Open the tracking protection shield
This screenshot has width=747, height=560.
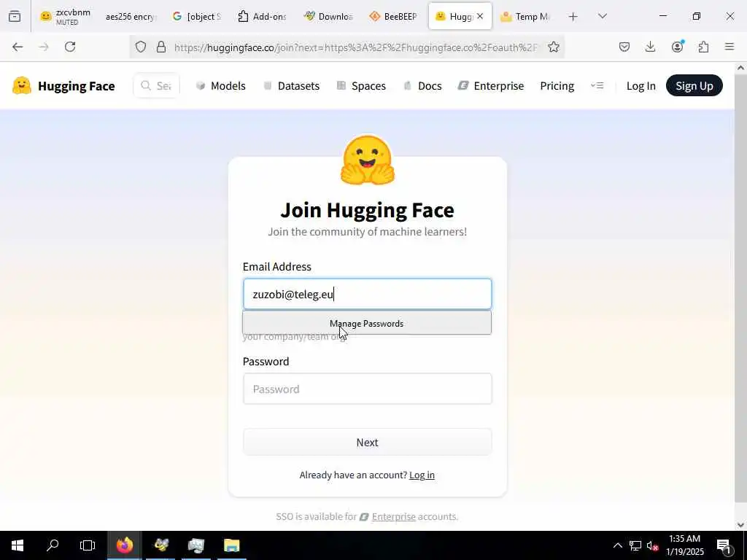(x=141, y=47)
